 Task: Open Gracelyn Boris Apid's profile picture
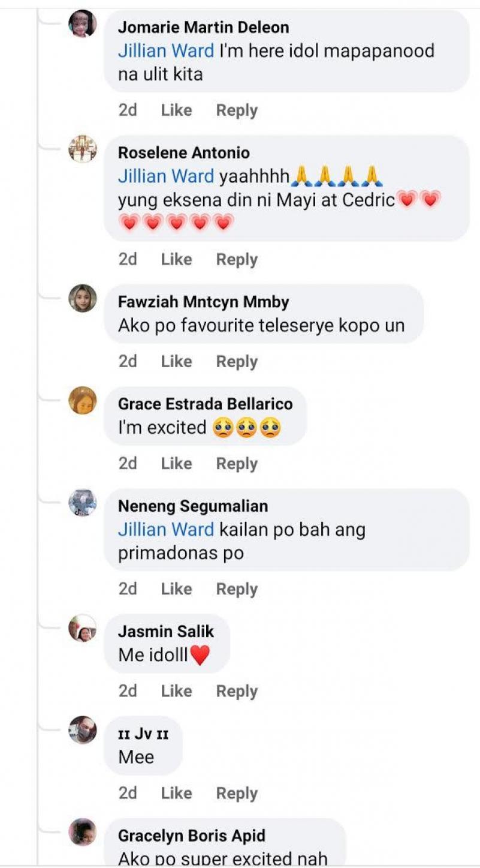82,832
